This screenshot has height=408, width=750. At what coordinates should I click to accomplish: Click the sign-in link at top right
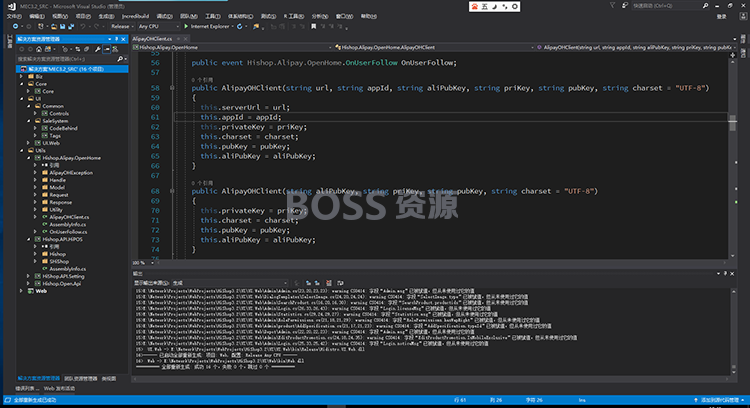coord(721,16)
